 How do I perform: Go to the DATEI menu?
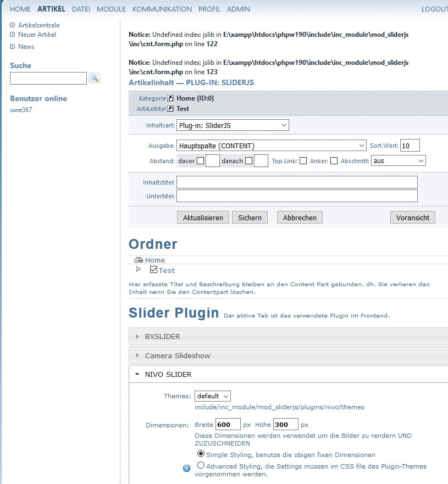coord(81,9)
